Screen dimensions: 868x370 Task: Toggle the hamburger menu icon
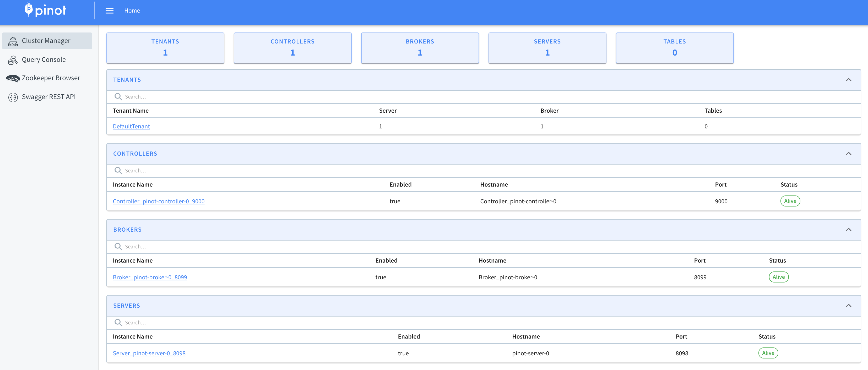tap(109, 11)
